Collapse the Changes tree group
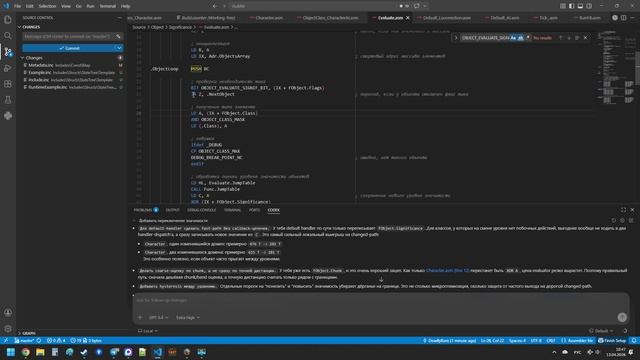 [34, 58]
